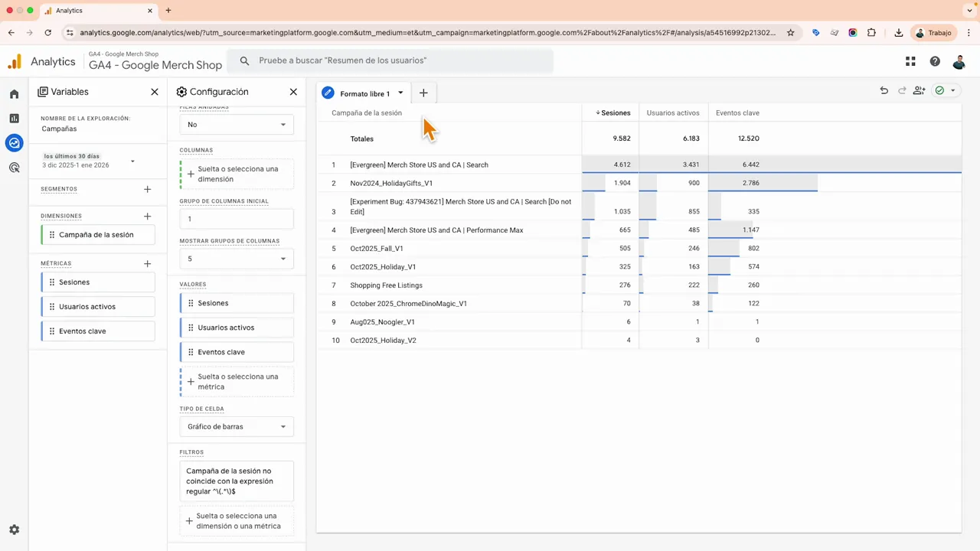Image resolution: width=980 pixels, height=551 pixels.
Task: Reload the page in browser toolbar
Action: [48, 33]
